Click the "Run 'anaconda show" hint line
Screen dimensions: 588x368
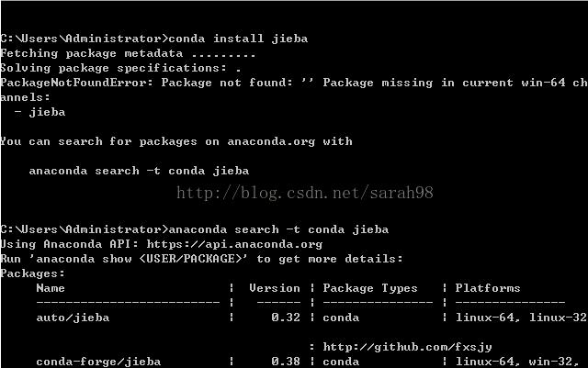(x=202, y=259)
